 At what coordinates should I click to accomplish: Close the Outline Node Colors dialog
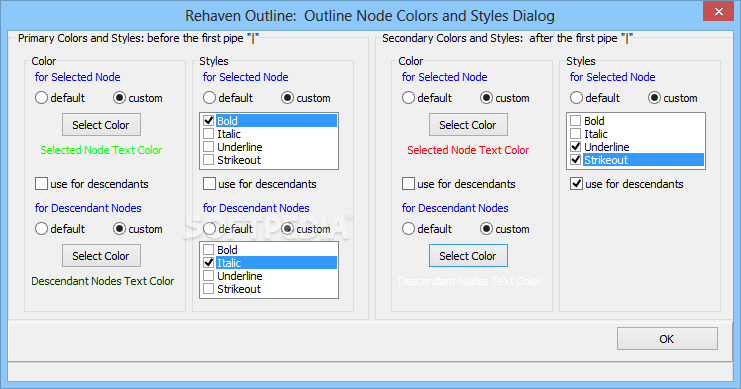click(x=718, y=12)
